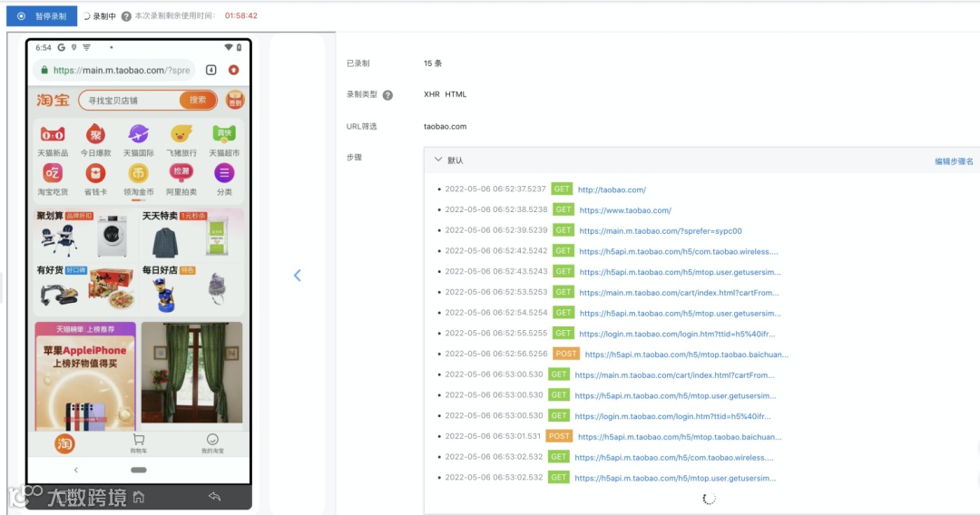Click the emulator back arrow in dark toolbar
Viewport: 980px width, 515px height.
coord(215,497)
